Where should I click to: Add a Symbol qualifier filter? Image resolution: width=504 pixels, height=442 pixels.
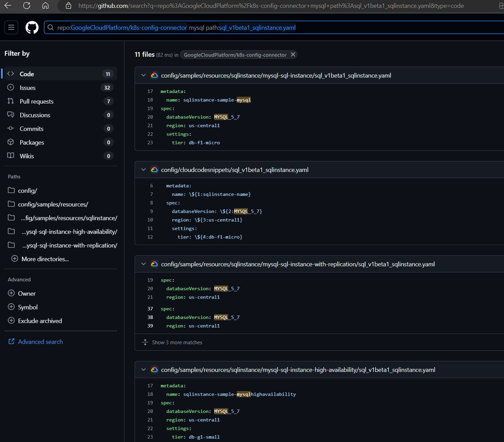[x=28, y=307]
